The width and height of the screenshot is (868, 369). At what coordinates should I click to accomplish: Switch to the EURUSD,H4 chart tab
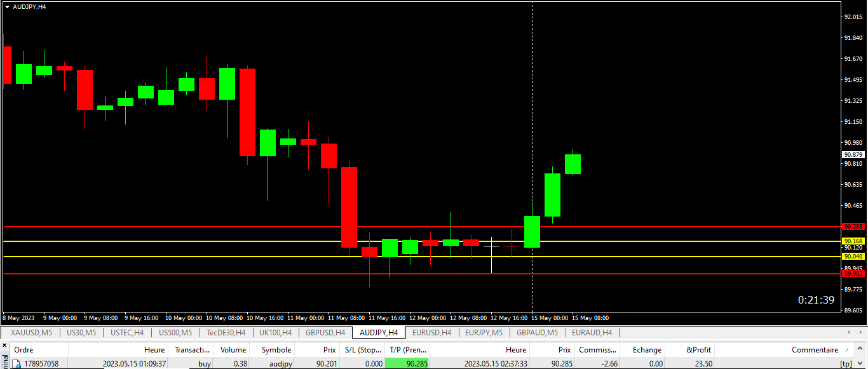click(x=431, y=332)
